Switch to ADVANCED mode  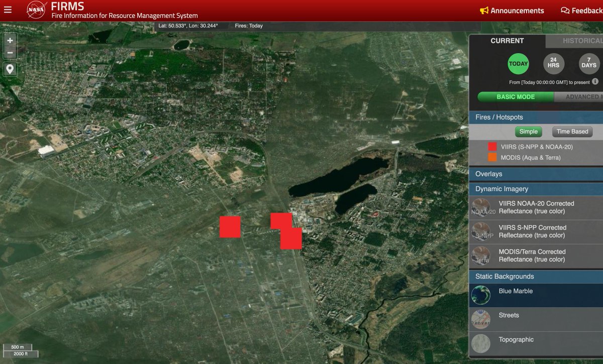click(578, 97)
